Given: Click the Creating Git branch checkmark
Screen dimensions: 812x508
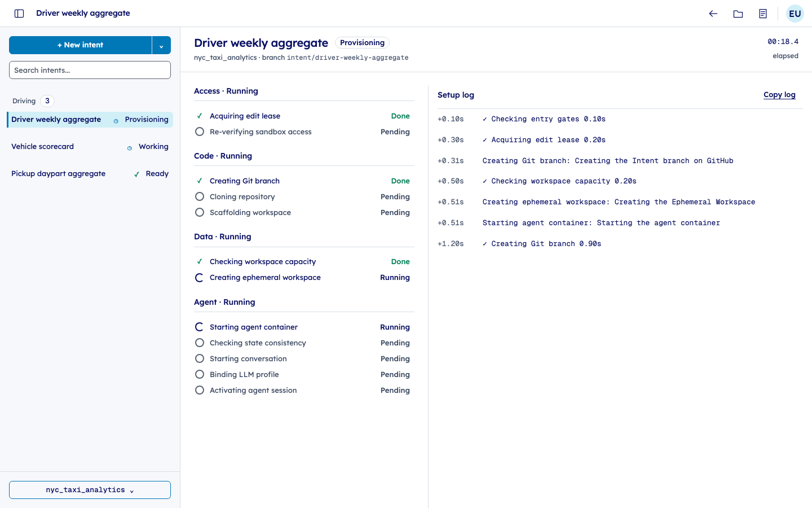Looking at the screenshot, I should 199,181.
